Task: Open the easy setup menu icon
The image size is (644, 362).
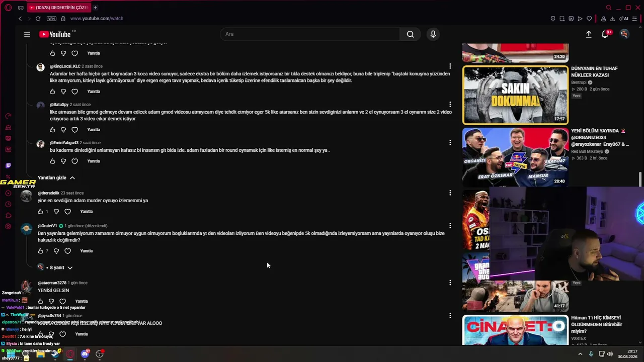Action: click(x=635, y=19)
